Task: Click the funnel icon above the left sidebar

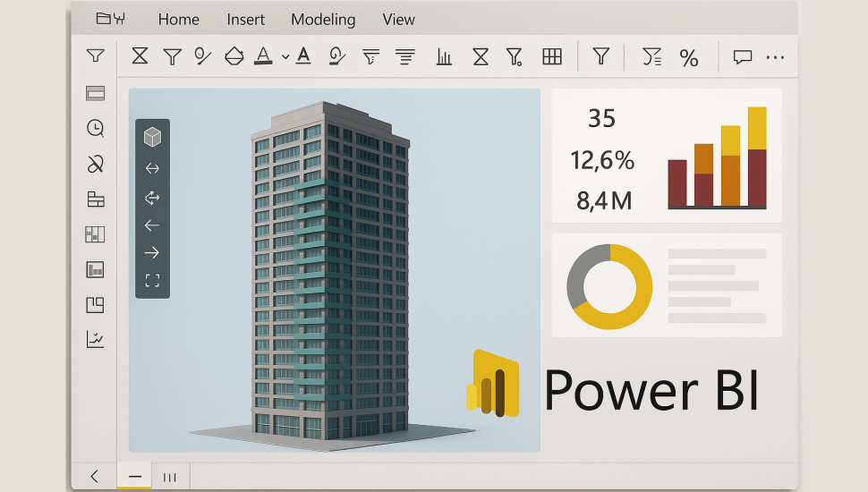Action: (95, 55)
